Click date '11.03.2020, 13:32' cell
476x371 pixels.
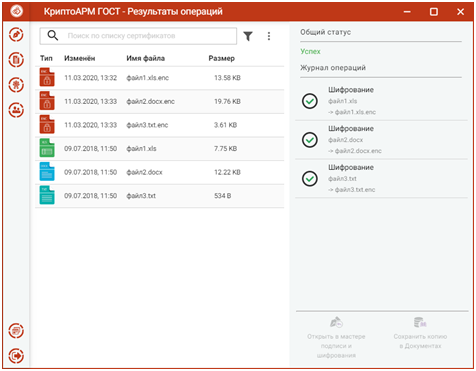pos(91,78)
